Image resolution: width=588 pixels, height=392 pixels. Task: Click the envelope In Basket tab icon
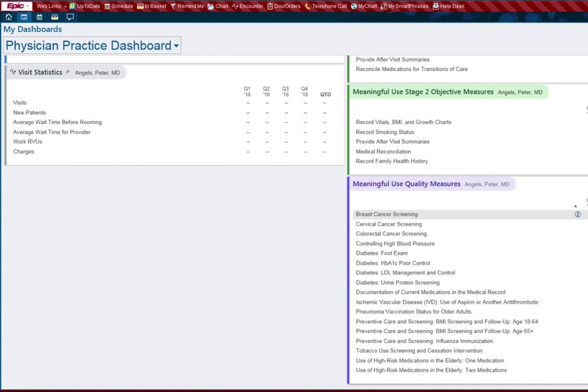click(55, 17)
